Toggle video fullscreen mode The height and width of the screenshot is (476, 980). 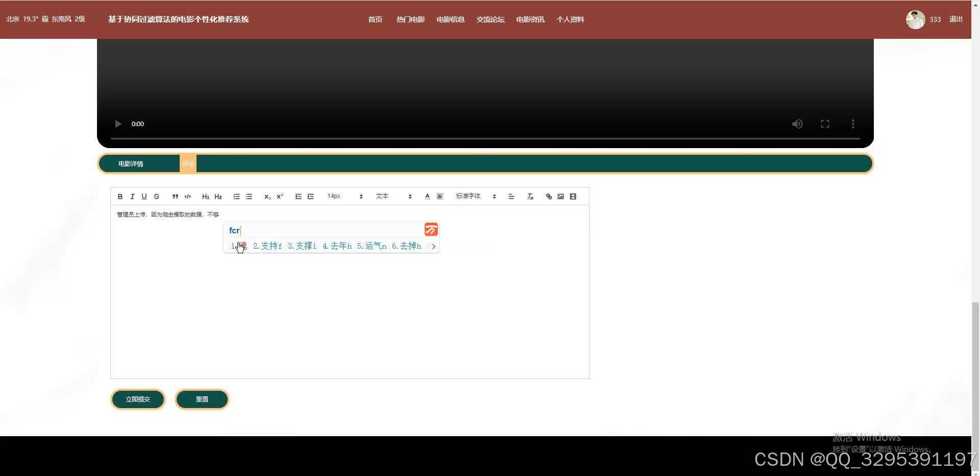(x=825, y=124)
